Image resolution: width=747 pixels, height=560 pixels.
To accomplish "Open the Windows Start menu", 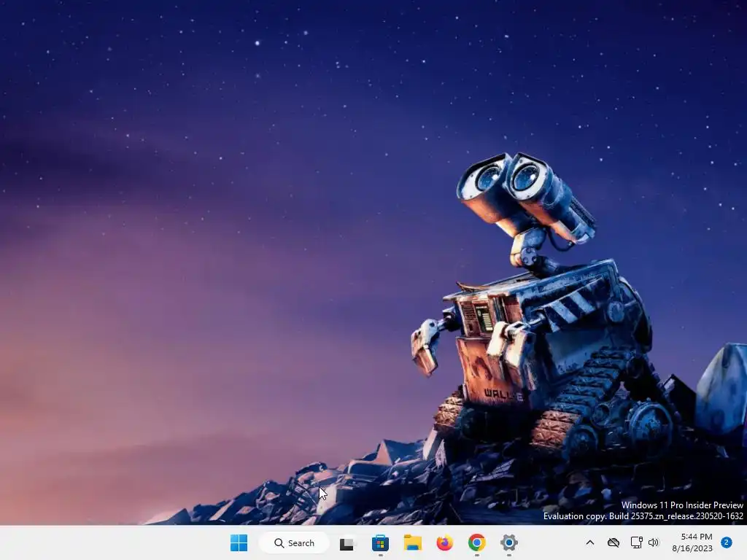I will 239,542.
